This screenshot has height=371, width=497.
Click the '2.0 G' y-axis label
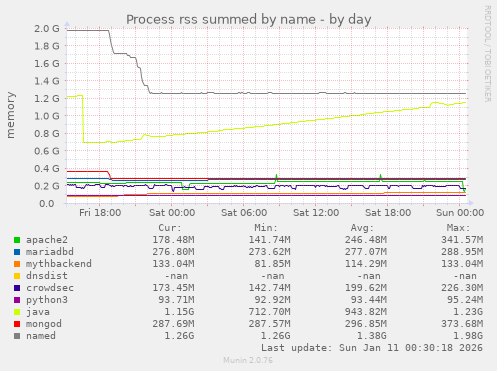point(47,29)
